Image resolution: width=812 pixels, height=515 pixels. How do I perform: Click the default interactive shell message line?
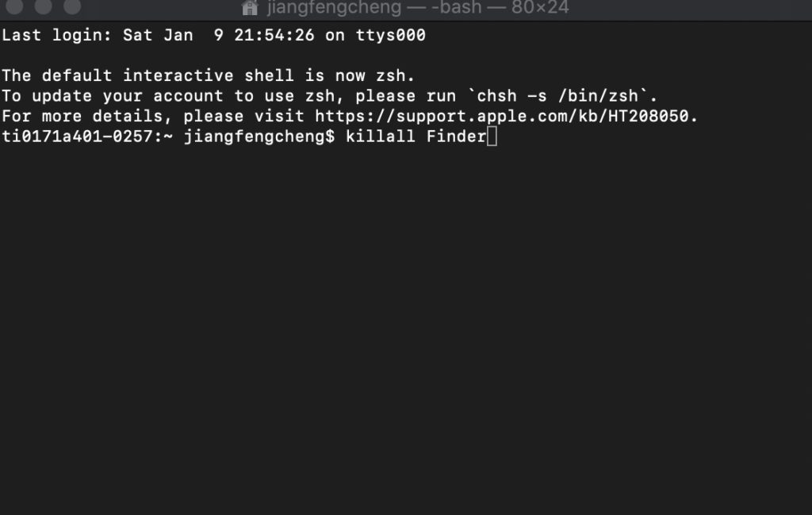(x=209, y=76)
